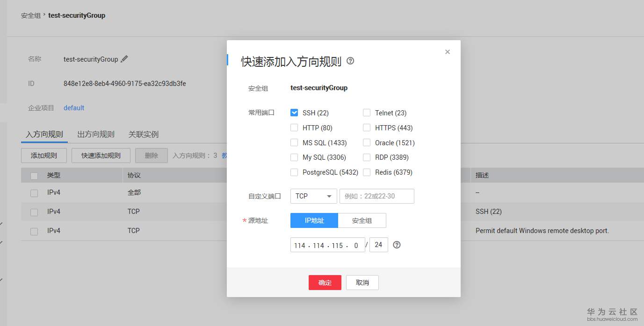Viewport: 644px width, 326px height.
Task: Click the security group ID text
Action: coord(125,84)
